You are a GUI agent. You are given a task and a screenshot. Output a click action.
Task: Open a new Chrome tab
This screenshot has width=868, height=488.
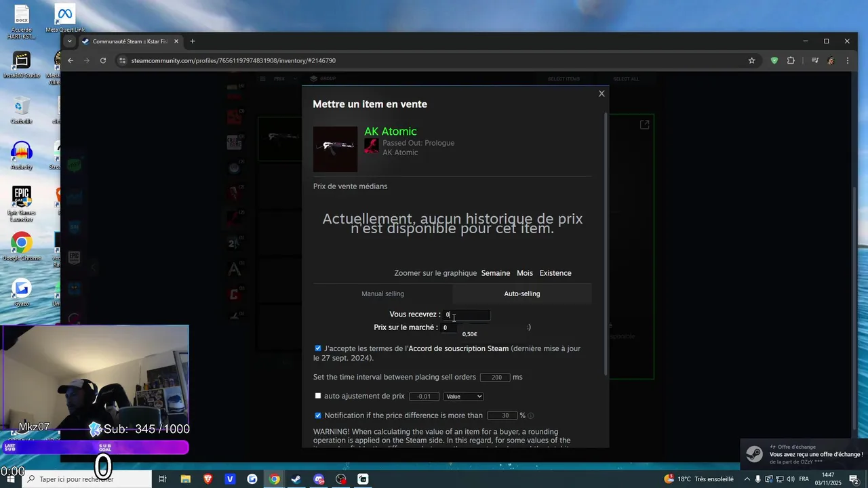coord(193,41)
